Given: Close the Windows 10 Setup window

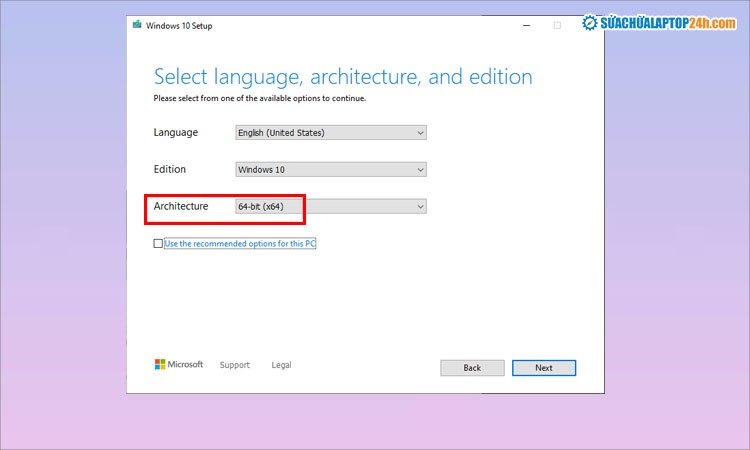Looking at the screenshot, I should click(586, 25).
